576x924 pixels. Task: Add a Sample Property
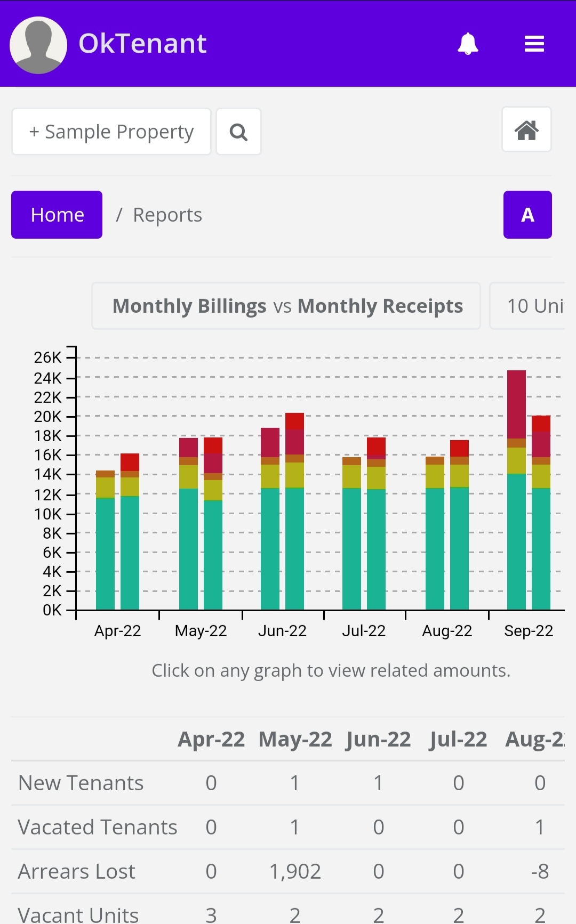111,132
